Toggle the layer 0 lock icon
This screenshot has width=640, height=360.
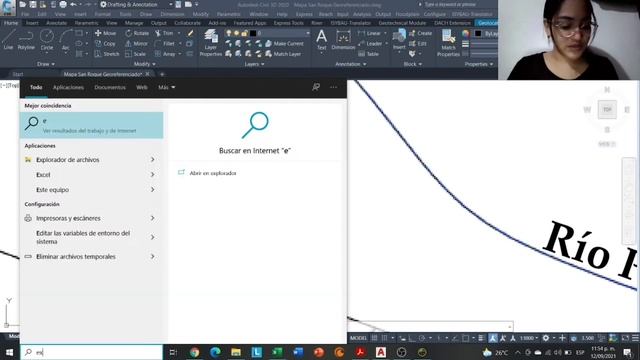tap(244, 33)
